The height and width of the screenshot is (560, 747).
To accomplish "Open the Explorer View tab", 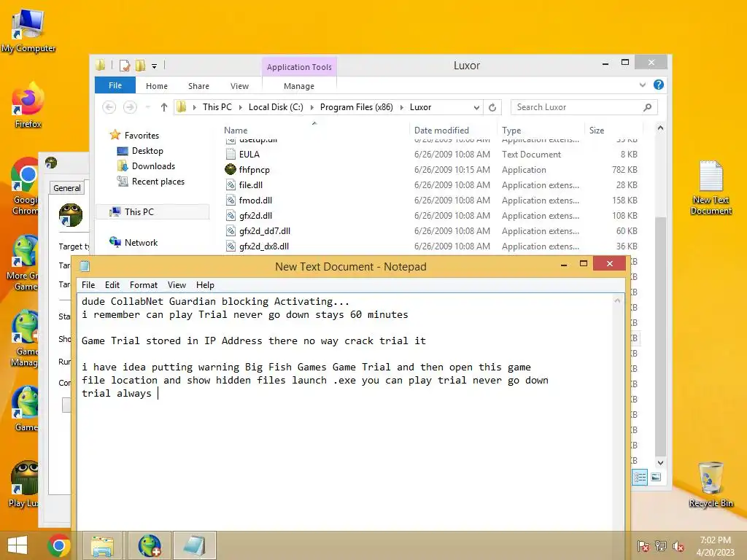I will click(x=239, y=86).
